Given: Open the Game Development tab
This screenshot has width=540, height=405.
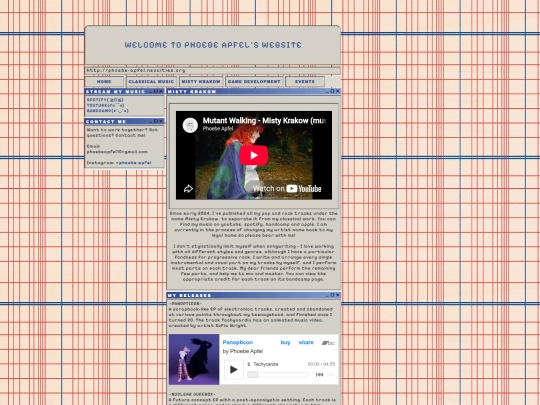Looking at the screenshot, I should pyautogui.click(x=254, y=82).
